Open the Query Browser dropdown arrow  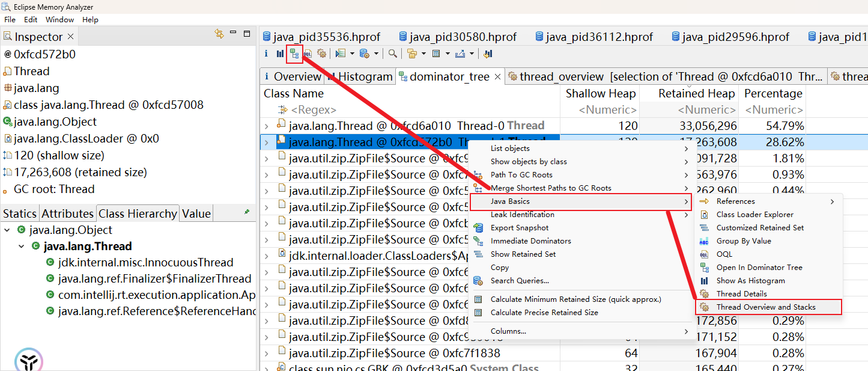pos(376,54)
